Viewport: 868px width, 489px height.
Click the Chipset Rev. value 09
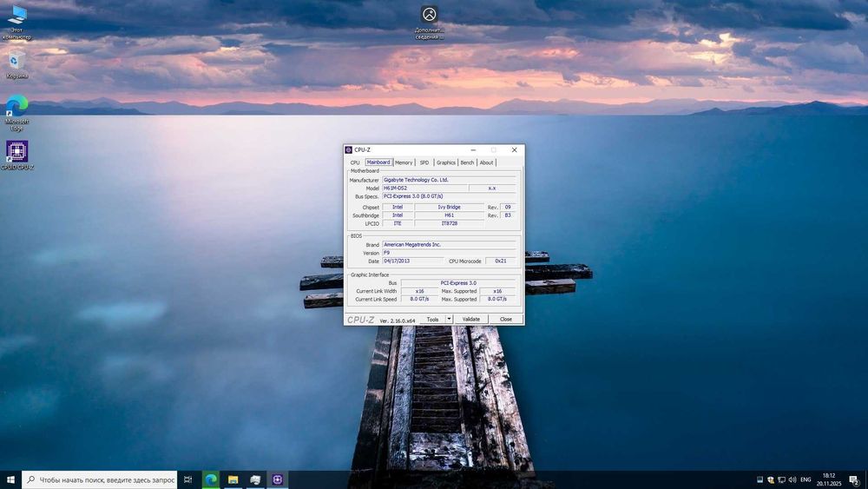508,207
